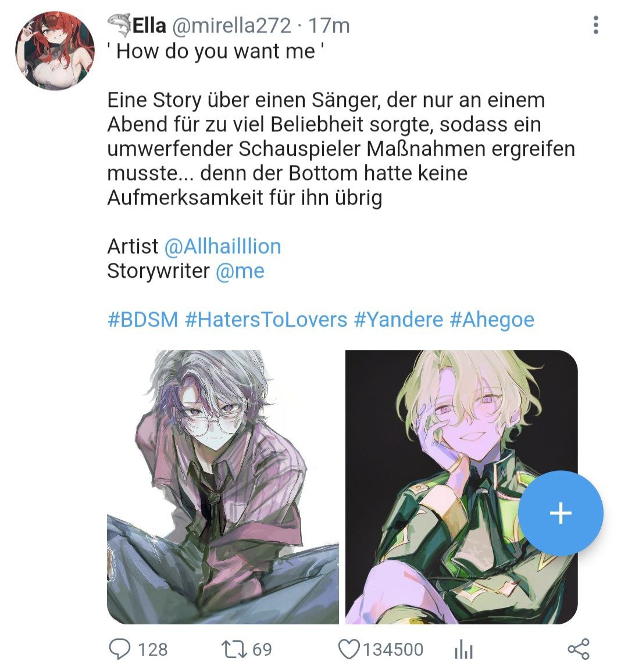Viewport: 628px width, 672px height.
Task: Browse the #Yandere hashtag
Action: point(398,320)
